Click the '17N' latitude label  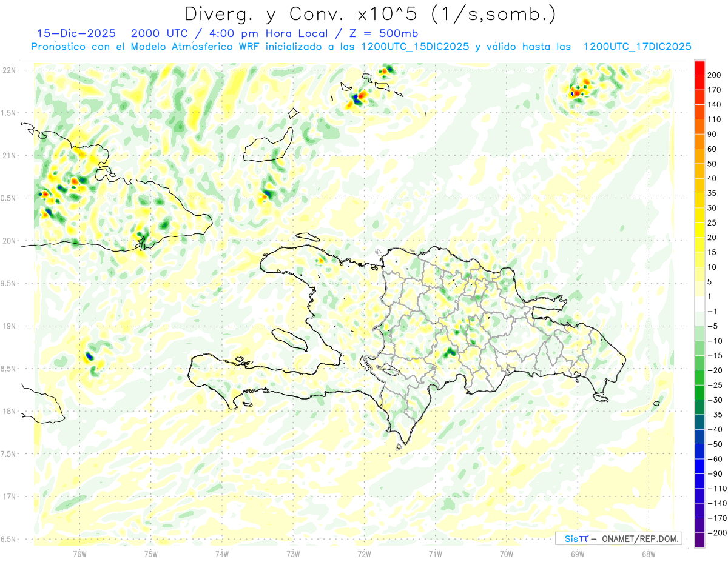[9, 497]
